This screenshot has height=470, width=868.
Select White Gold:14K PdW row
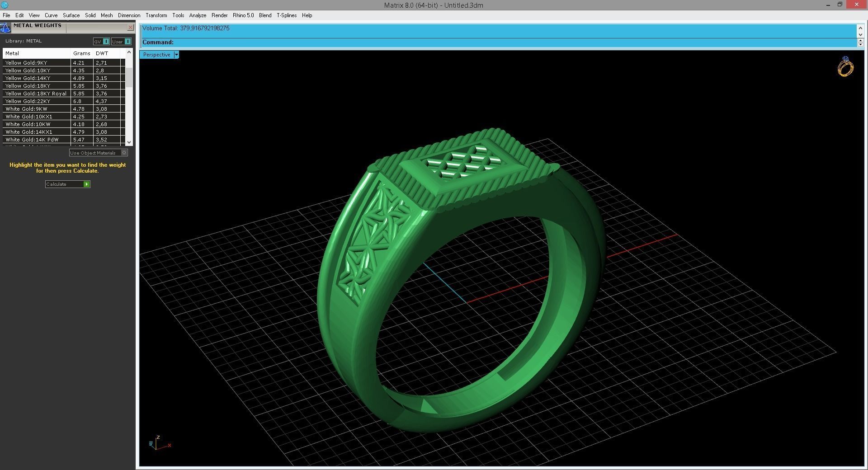(64, 140)
